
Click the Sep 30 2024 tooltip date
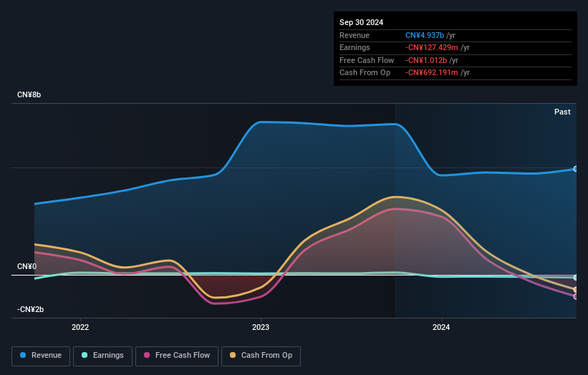(x=361, y=22)
